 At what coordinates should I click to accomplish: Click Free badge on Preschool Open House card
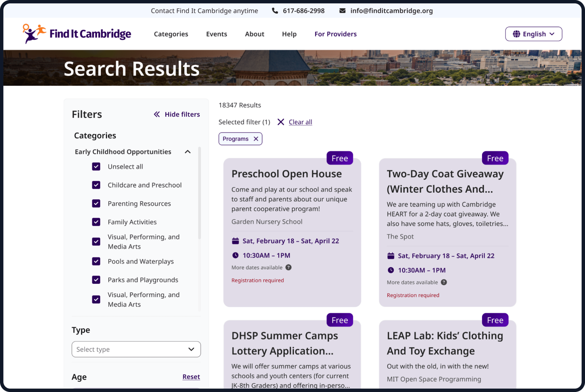point(340,158)
